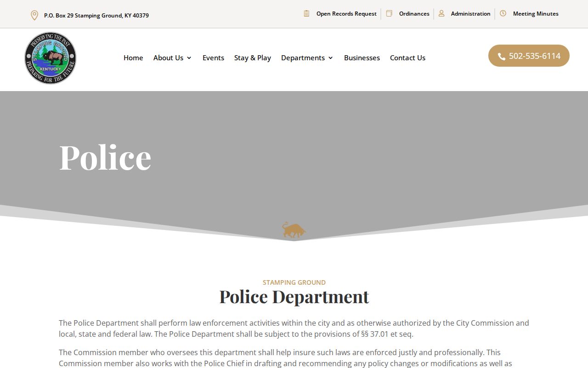Open the Ordinances link
Viewport: 588px width, 368px height.
click(414, 14)
